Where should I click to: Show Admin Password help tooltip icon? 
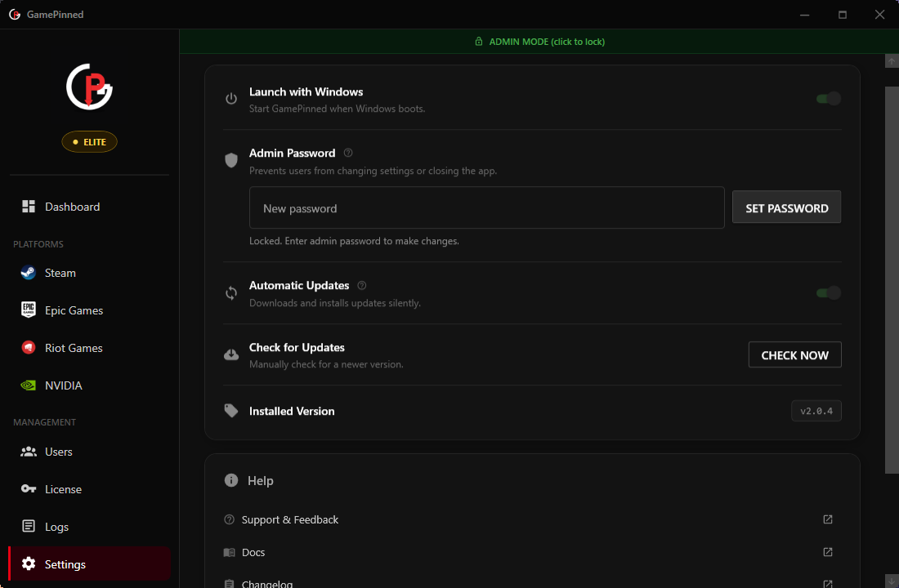point(348,153)
